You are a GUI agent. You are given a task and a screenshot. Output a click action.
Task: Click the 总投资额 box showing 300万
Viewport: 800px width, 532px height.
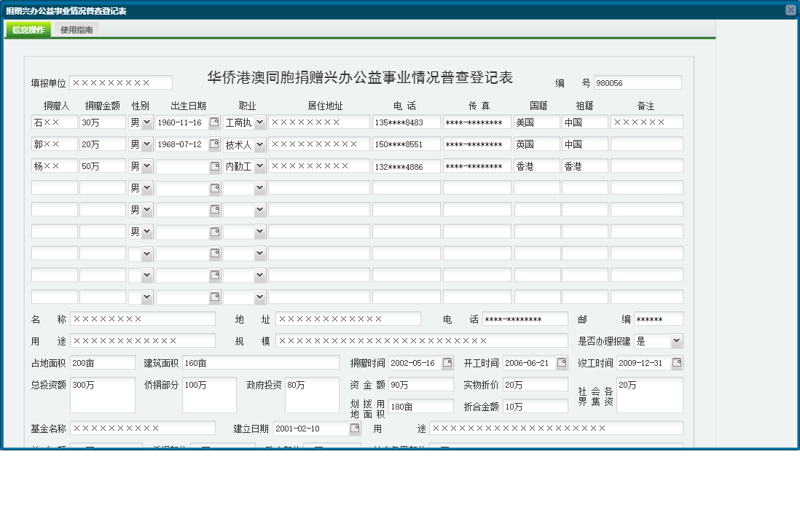[103, 395]
